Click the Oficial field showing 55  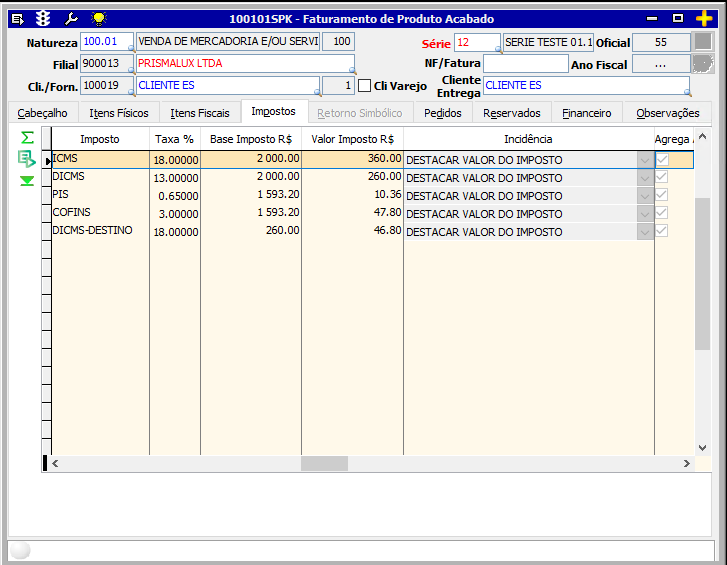click(x=661, y=42)
